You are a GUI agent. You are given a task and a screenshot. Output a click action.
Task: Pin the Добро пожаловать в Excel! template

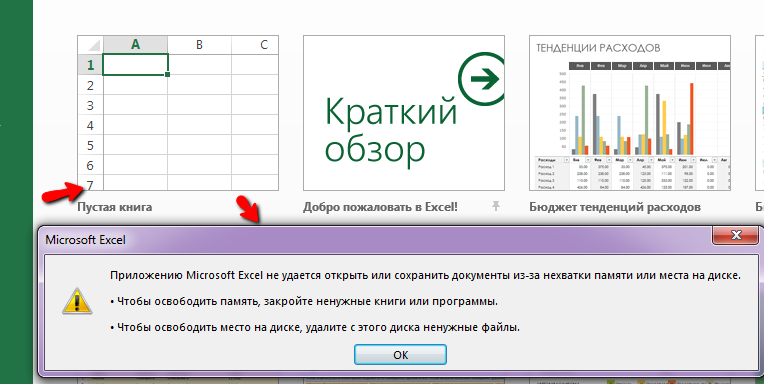pyautogui.click(x=496, y=207)
